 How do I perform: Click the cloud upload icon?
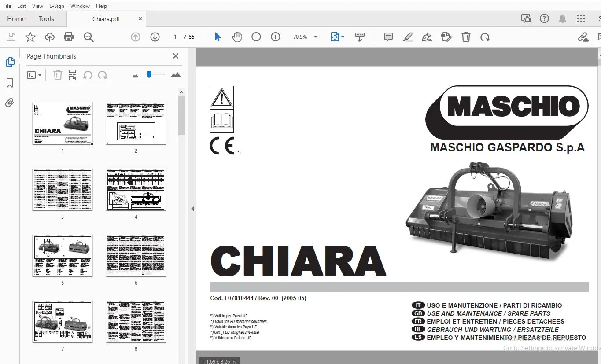(x=50, y=37)
